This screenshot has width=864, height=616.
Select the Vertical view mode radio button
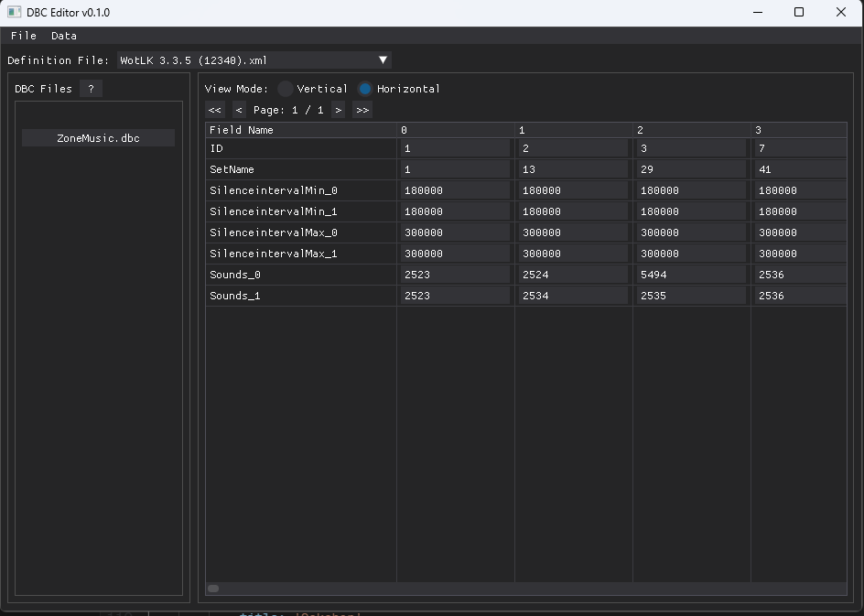coord(284,89)
